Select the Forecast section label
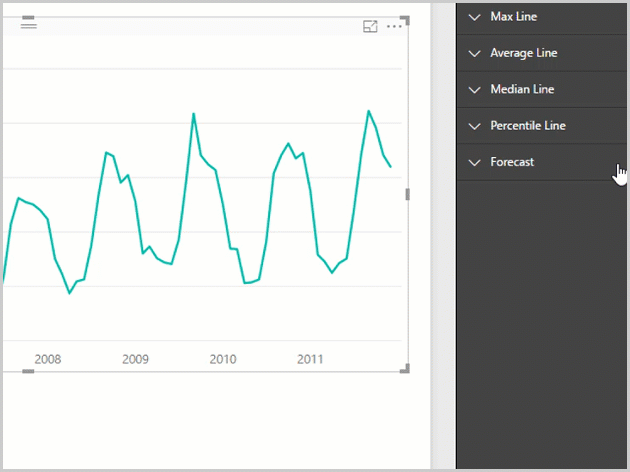The height and width of the screenshot is (472, 630). pyautogui.click(x=512, y=162)
